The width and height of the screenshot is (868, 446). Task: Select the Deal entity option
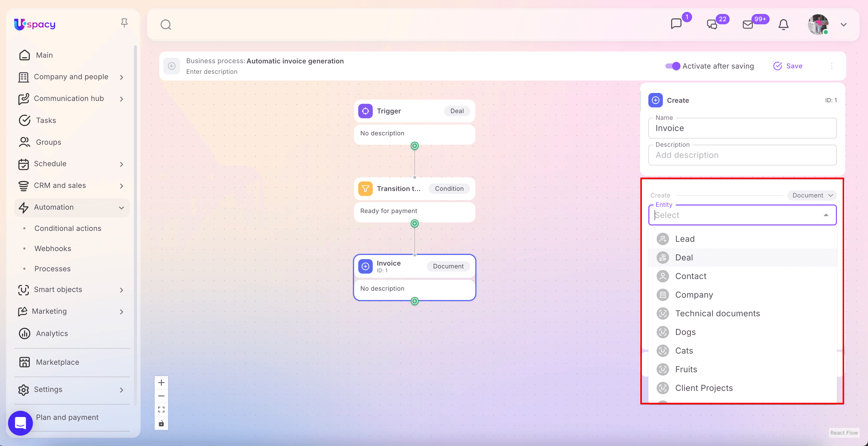click(742, 258)
